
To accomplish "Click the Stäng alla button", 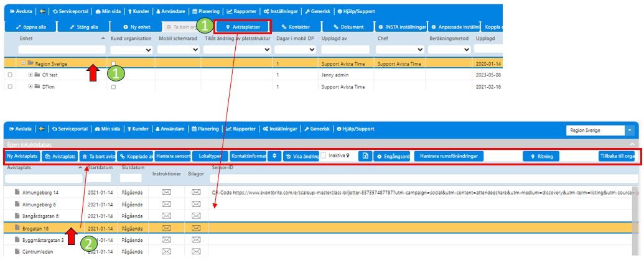I will click(84, 27).
